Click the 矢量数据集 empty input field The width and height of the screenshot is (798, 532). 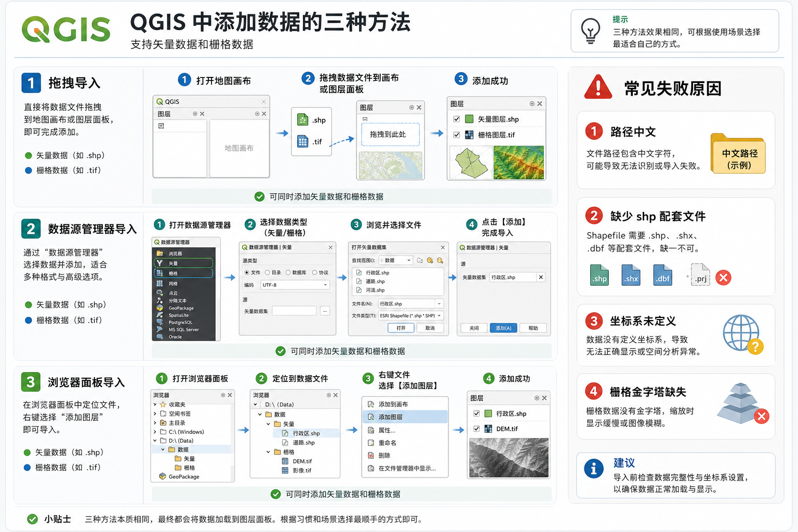tap(294, 311)
